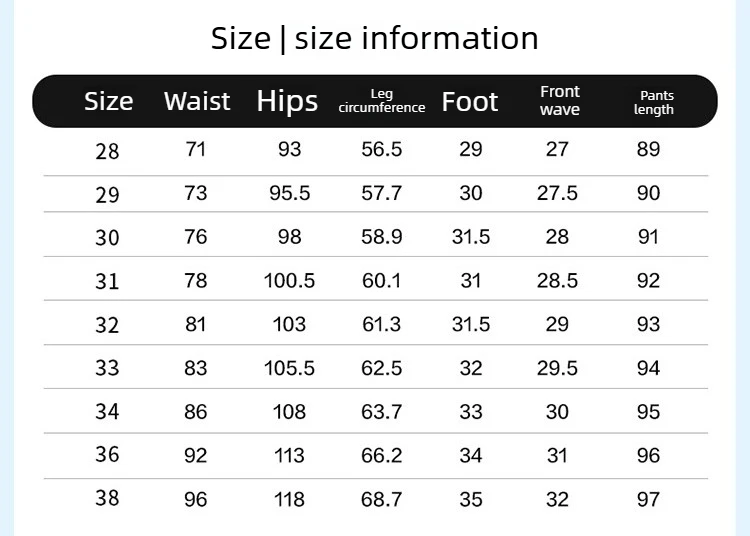
Task: Click the Pants length header
Action: point(654,102)
